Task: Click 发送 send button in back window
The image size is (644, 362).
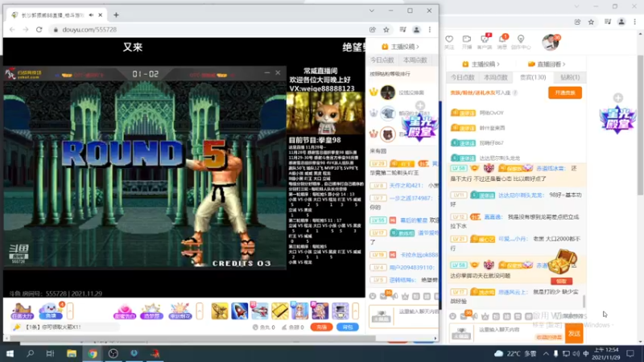Action: click(574, 334)
